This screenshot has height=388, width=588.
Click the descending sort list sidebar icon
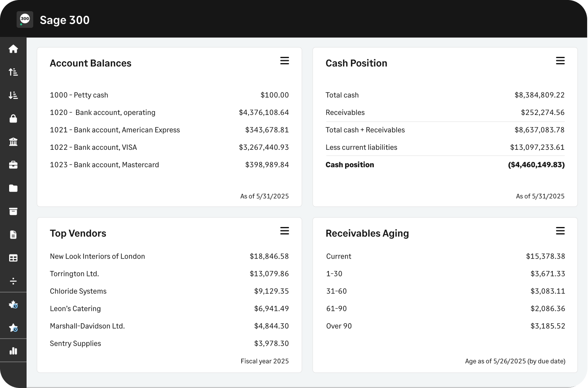(x=13, y=95)
